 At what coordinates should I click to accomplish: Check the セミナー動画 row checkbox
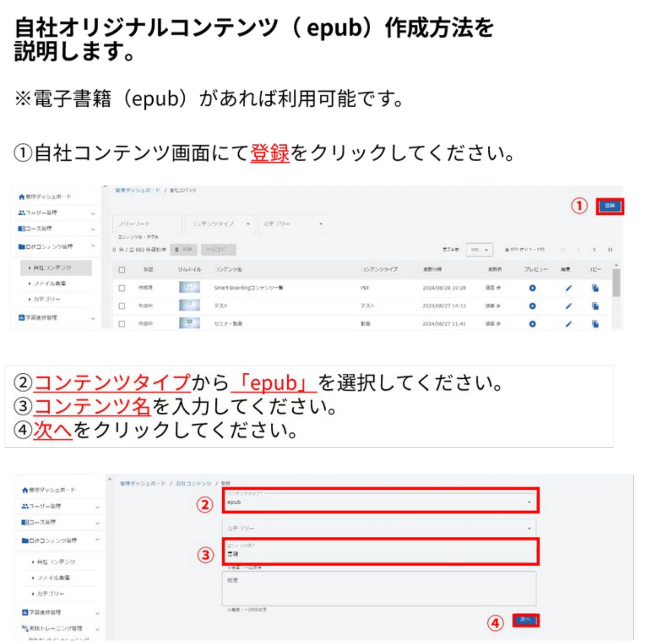click(x=122, y=324)
